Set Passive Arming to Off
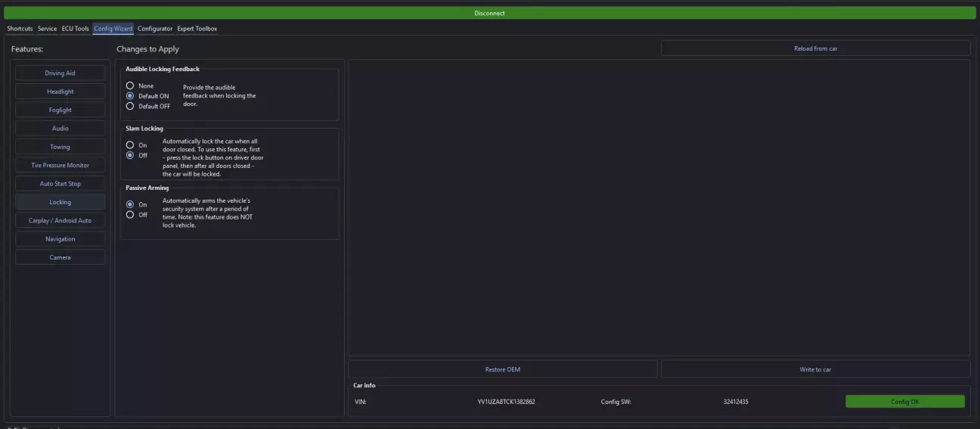 [x=130, y=215]
